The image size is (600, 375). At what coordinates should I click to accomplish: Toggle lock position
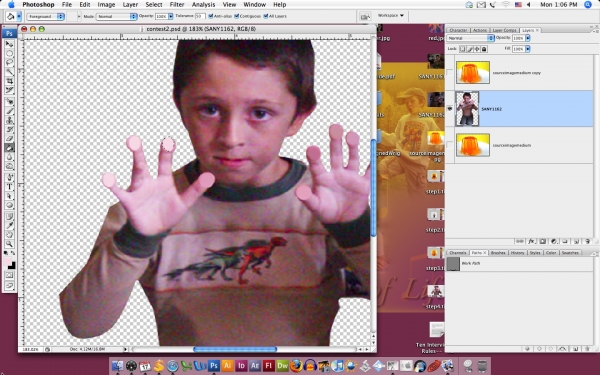(477, 49)
